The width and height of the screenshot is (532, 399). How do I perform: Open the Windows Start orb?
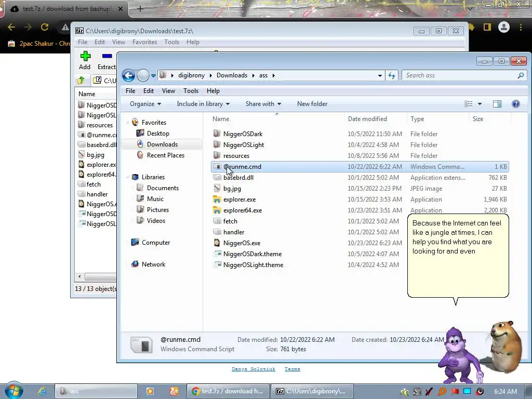click(x=14, y=390)
